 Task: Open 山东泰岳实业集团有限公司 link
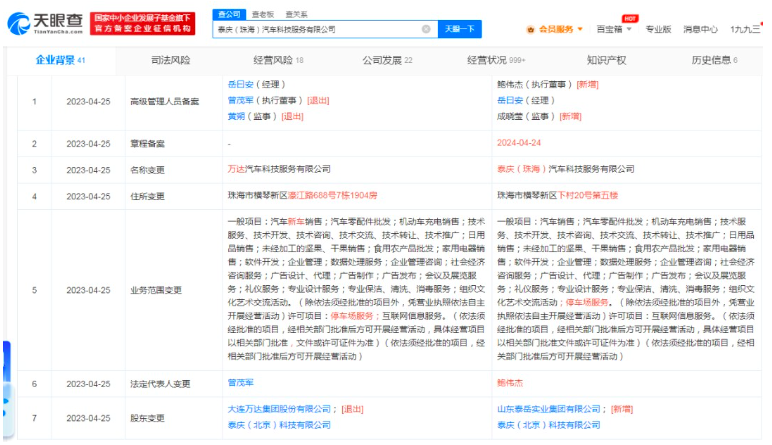548,409
